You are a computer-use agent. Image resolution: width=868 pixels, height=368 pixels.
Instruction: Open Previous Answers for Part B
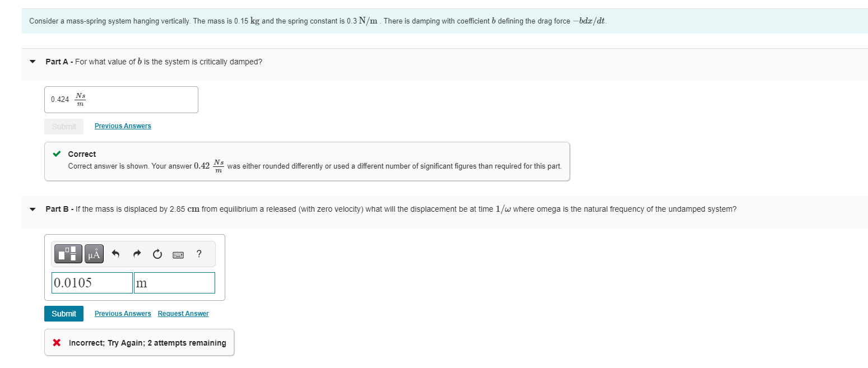122,313
